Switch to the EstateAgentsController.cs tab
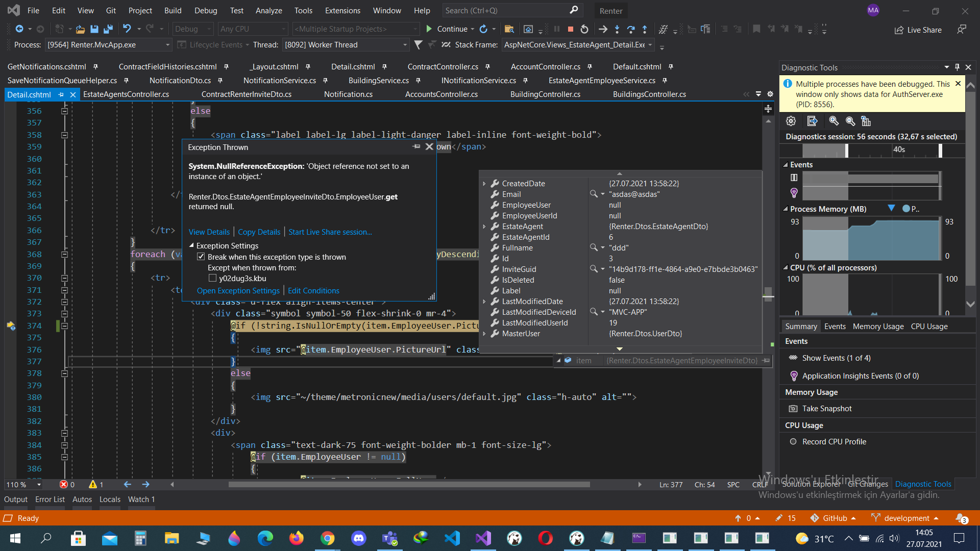 (x=126, y=94)
